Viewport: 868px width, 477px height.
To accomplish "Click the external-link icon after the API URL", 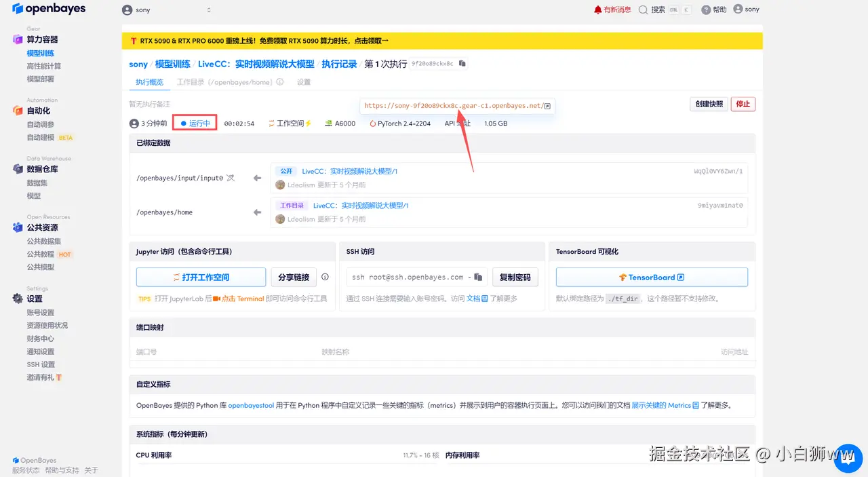I will click(x=548, y=106).
